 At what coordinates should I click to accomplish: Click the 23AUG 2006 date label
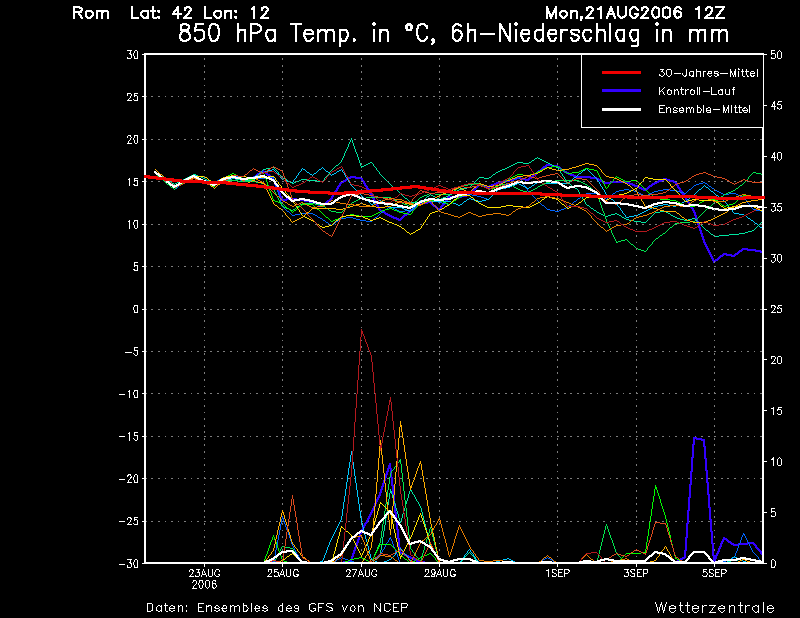point(204,578)
